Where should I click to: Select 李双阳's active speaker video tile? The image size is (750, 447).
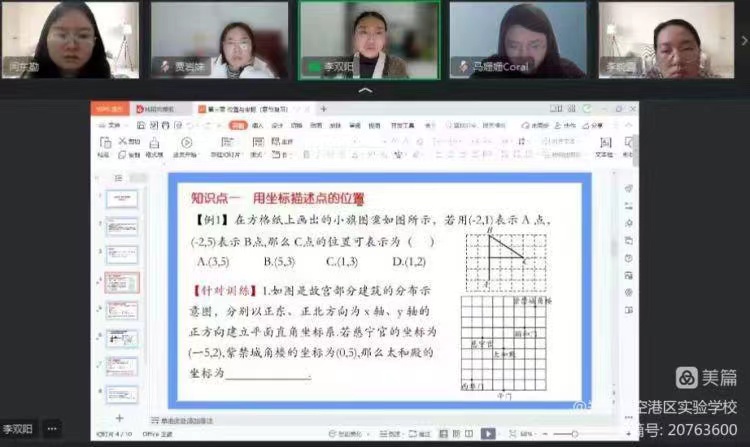click(x=369, y=39)
